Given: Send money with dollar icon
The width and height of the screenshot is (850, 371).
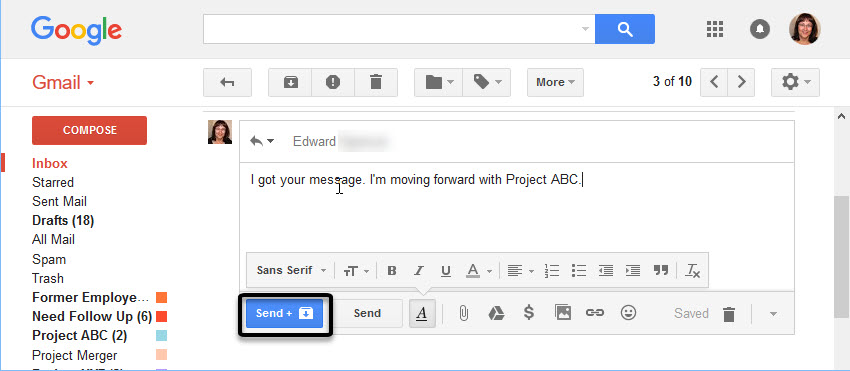Looking at the screenshot, I should click(529, 312).
